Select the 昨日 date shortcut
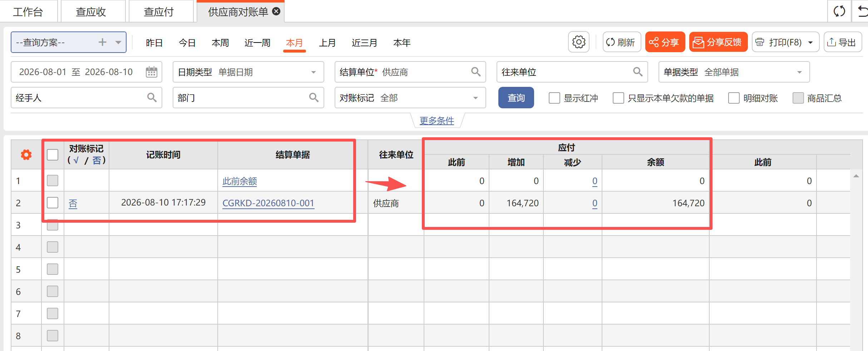The image size is (868, 351). (x=154, y=43)
